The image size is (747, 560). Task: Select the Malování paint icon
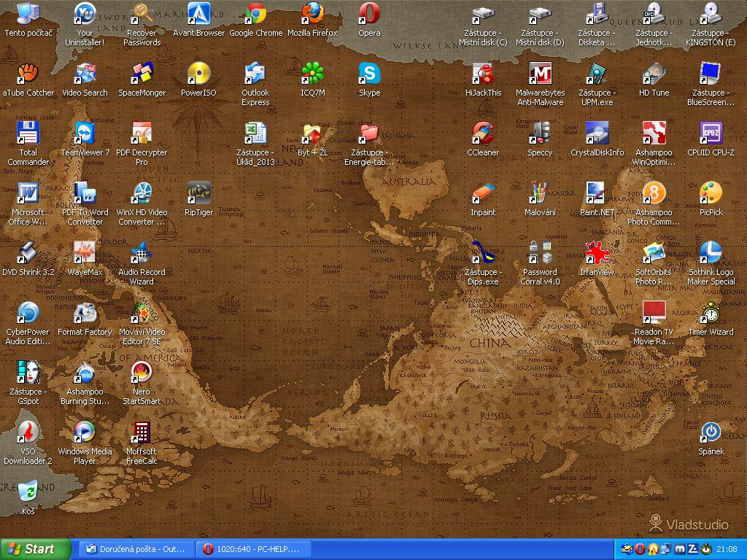click(540, 192)
